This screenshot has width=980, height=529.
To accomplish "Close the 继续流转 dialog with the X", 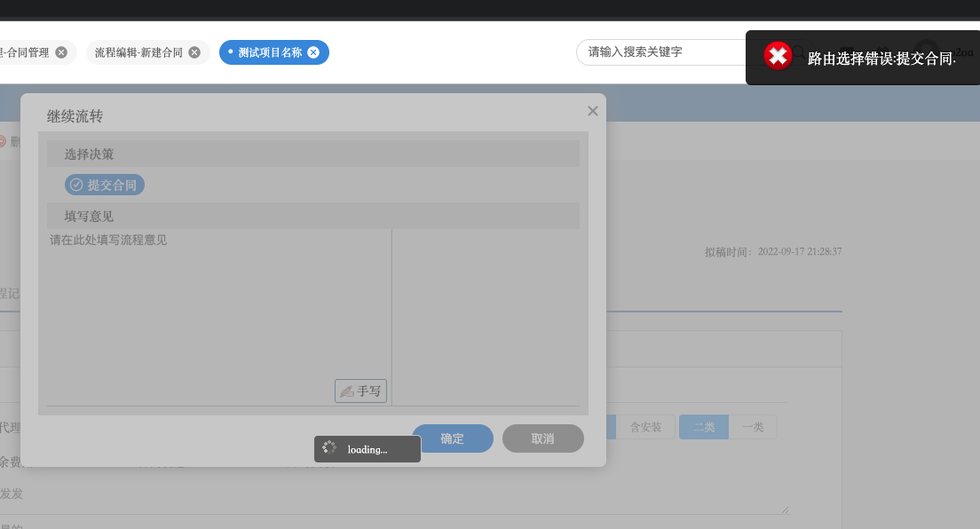I will (x=592, y=111).
